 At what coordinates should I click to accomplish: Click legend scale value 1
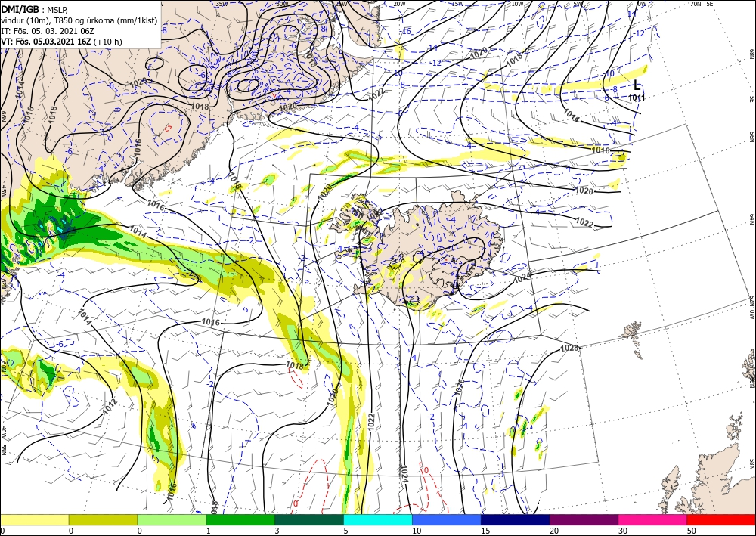208,531
